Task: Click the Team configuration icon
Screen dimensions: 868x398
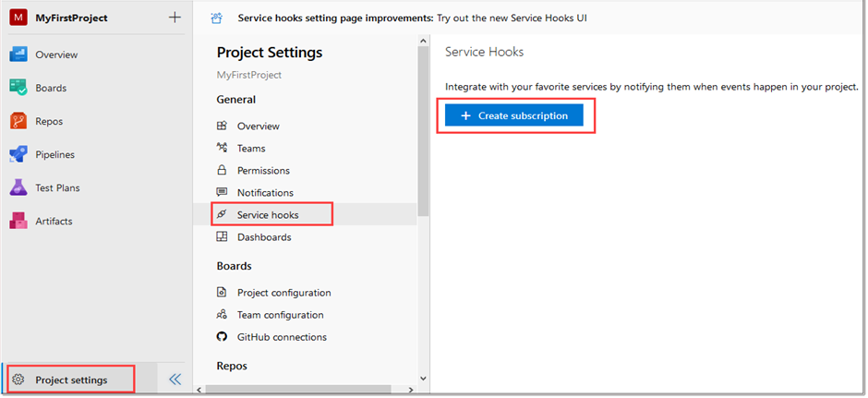Action: click(222, 314)
